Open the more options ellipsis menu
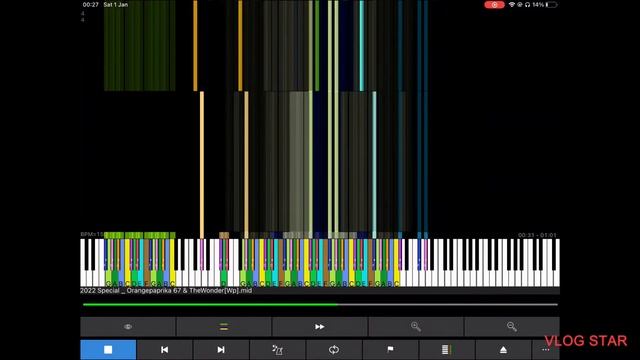 pyautogui.click(x=546, y=350)
